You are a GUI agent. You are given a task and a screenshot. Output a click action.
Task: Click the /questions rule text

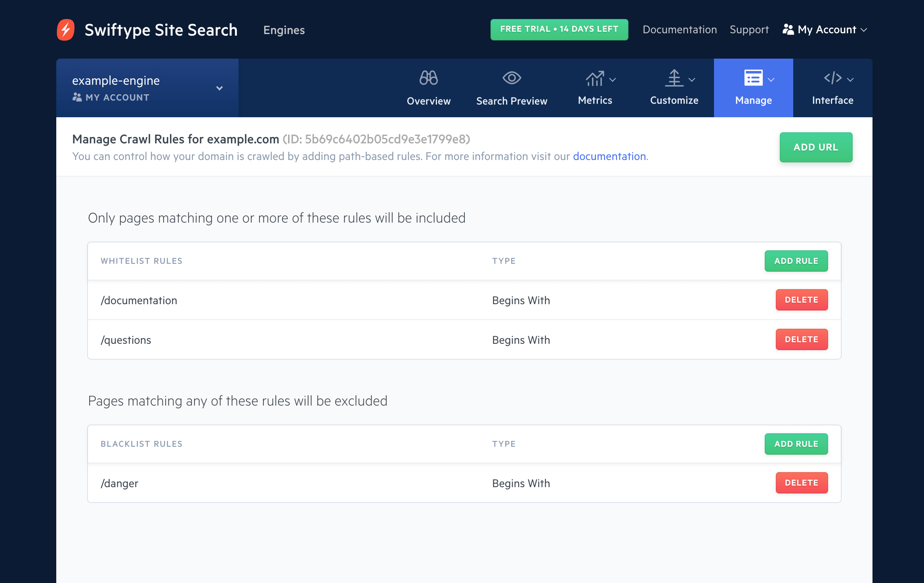(126, 340)
